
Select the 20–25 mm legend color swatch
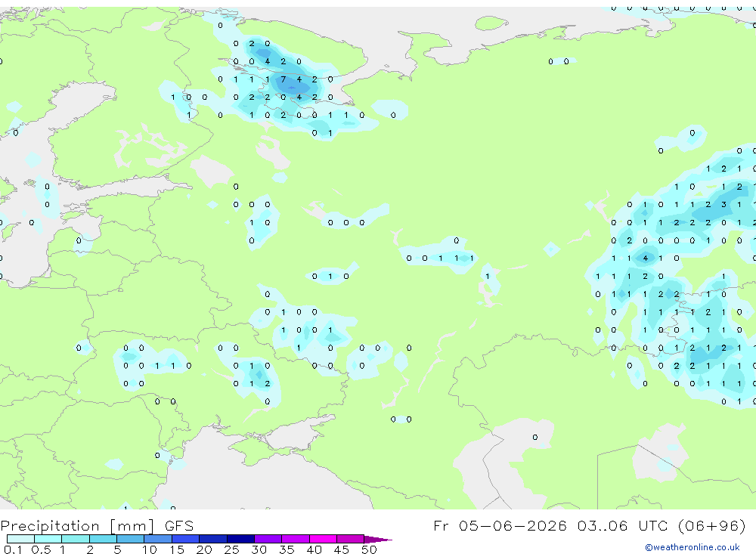[213, 539]
